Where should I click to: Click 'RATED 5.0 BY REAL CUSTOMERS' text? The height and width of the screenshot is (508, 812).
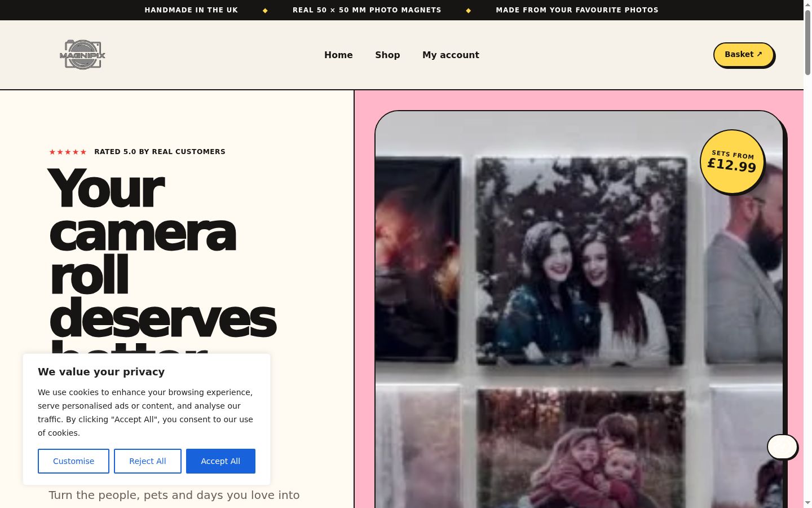pos(160,152)
